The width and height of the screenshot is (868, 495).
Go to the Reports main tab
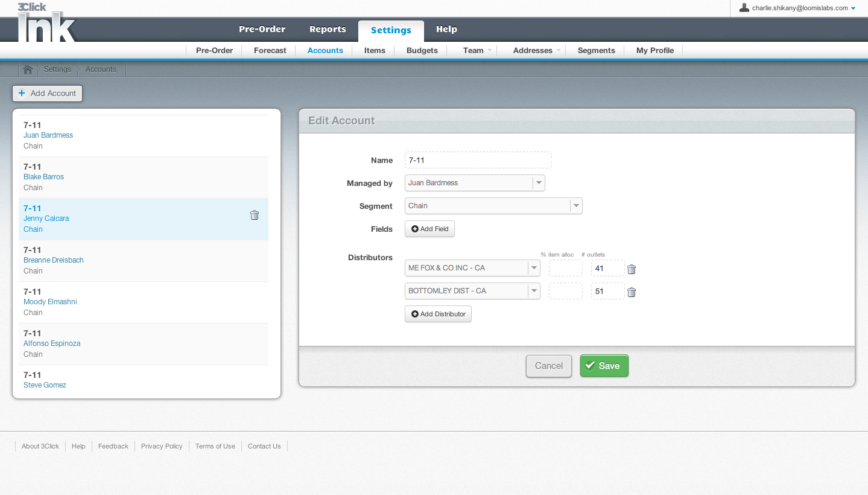point(328,29)
